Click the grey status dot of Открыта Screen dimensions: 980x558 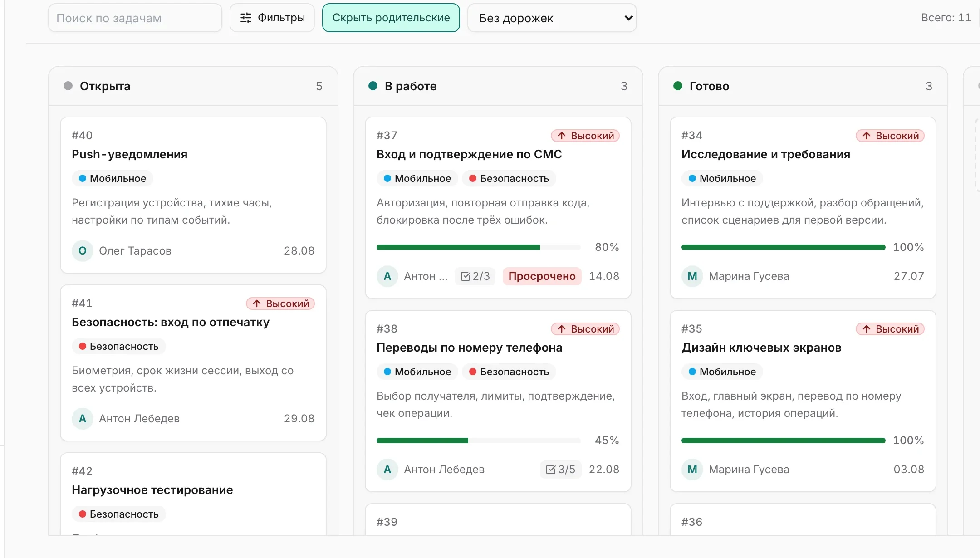click(x=68, y=86)
